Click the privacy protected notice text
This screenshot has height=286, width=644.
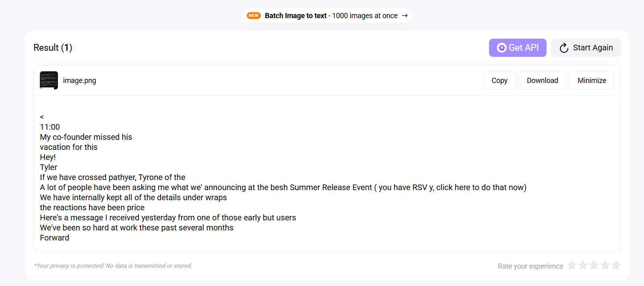(x=113, y=266)
